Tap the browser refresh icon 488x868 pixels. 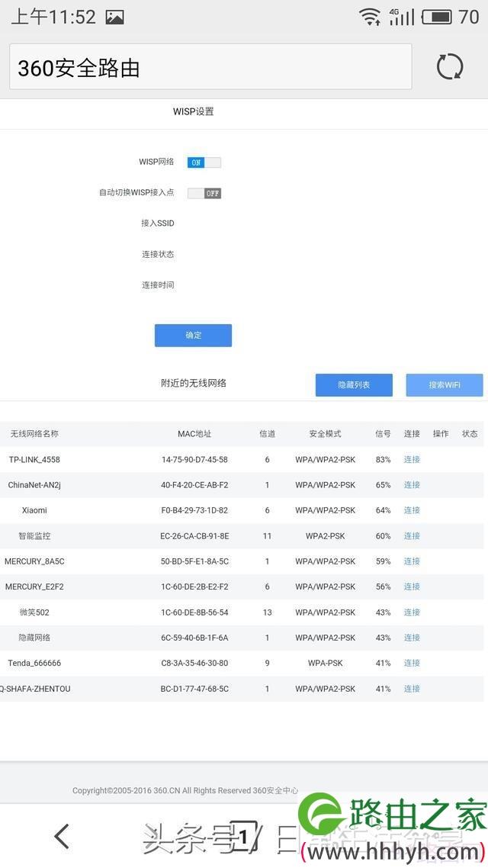point(449,67)
